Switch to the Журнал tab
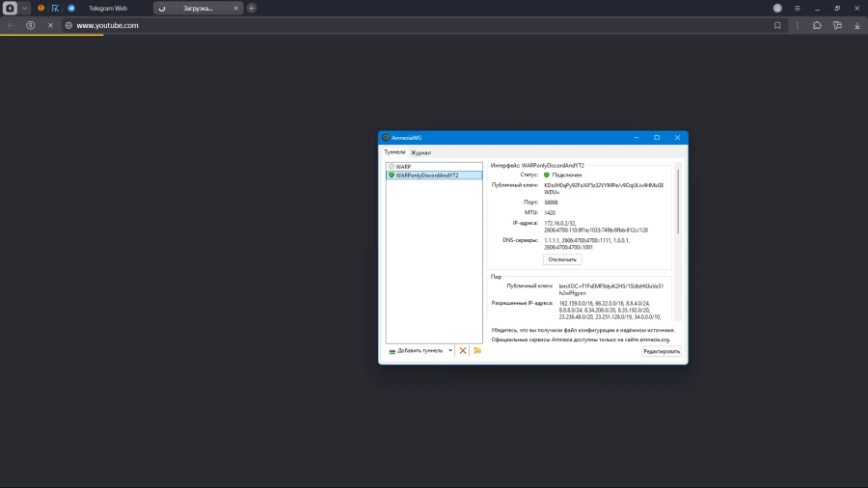The image size is (868, 488). pos(420,152)
